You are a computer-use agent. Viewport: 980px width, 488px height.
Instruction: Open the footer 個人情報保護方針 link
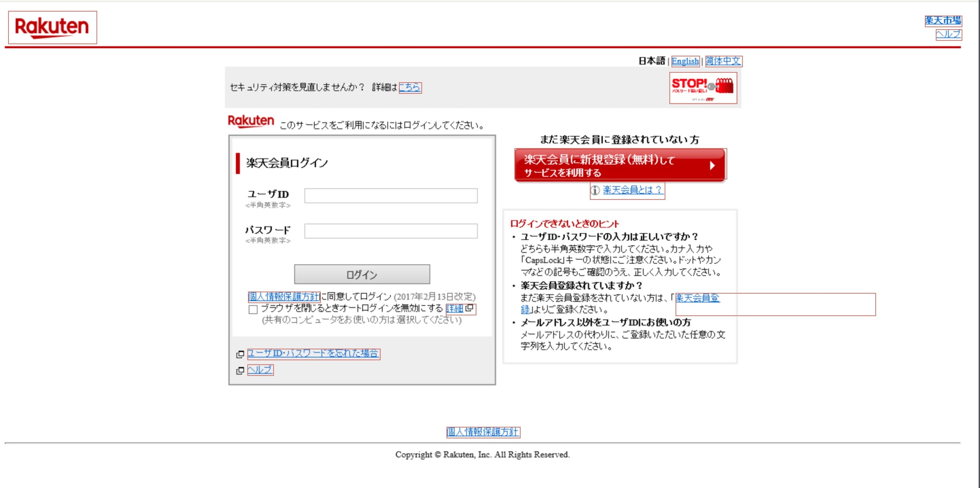(483, 432)
